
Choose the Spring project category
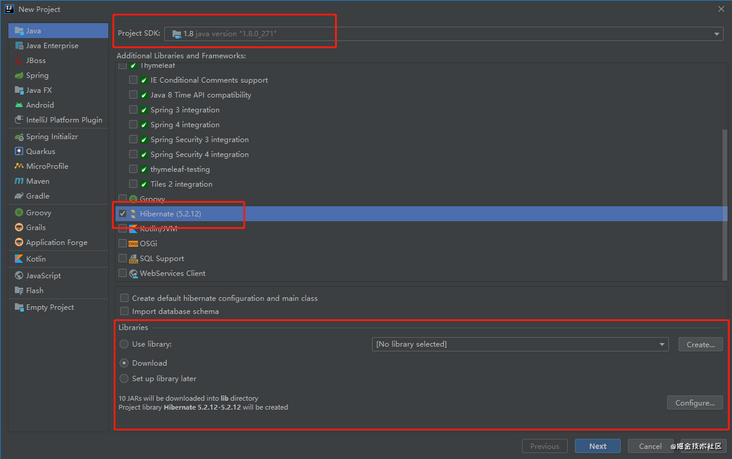pos(58,75)
